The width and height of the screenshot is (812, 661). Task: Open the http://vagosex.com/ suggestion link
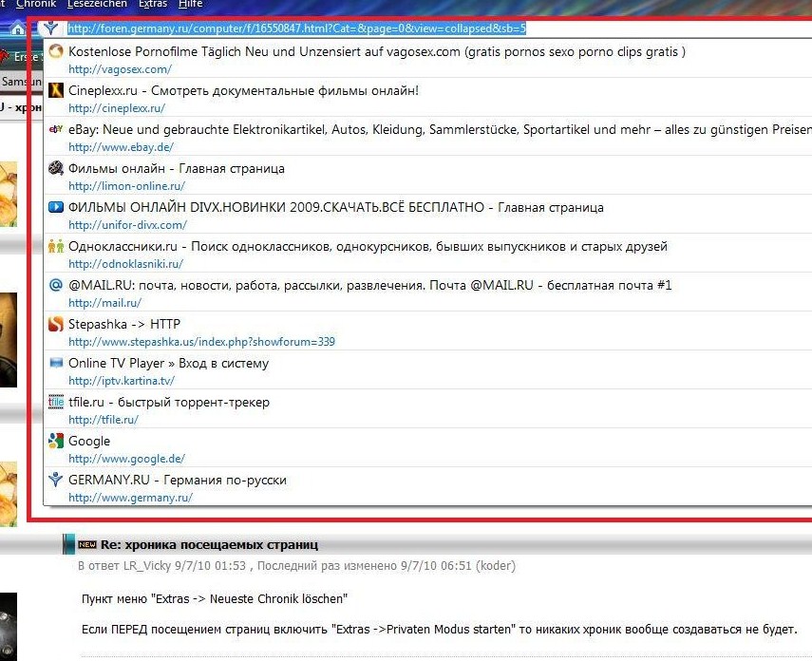pos(120,69)
